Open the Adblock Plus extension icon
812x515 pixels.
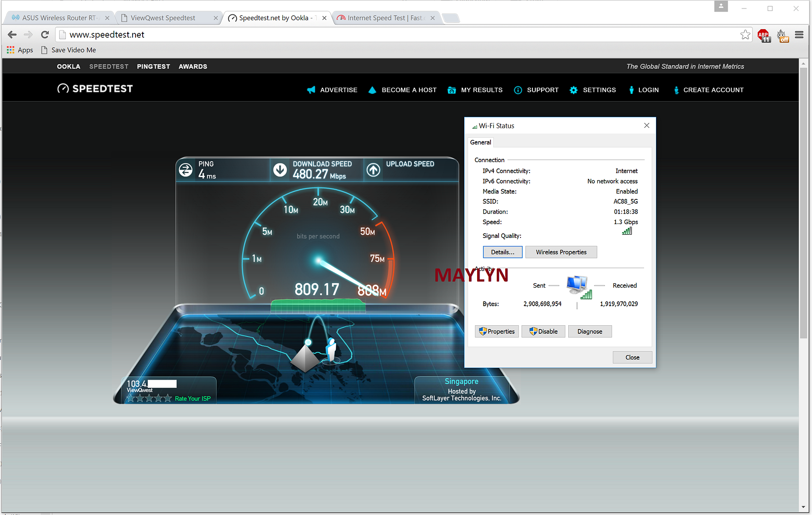pyautogui.click(x=763, y=35)
